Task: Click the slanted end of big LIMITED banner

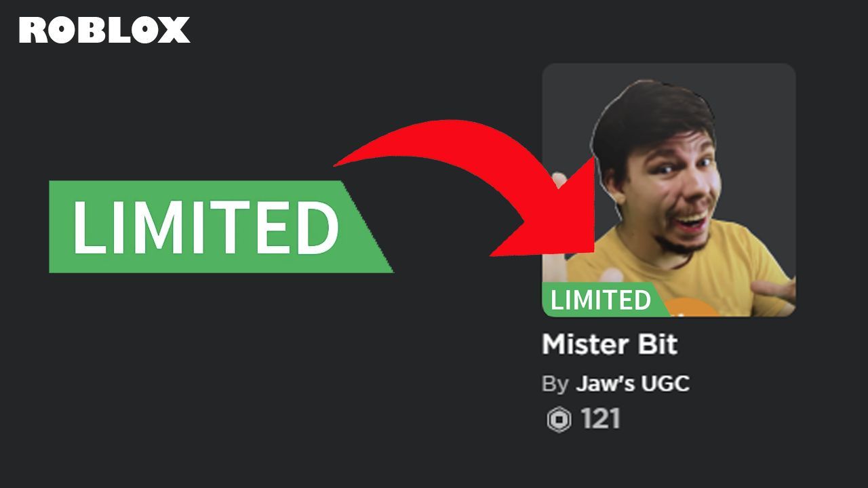Action: coord(370,226)
